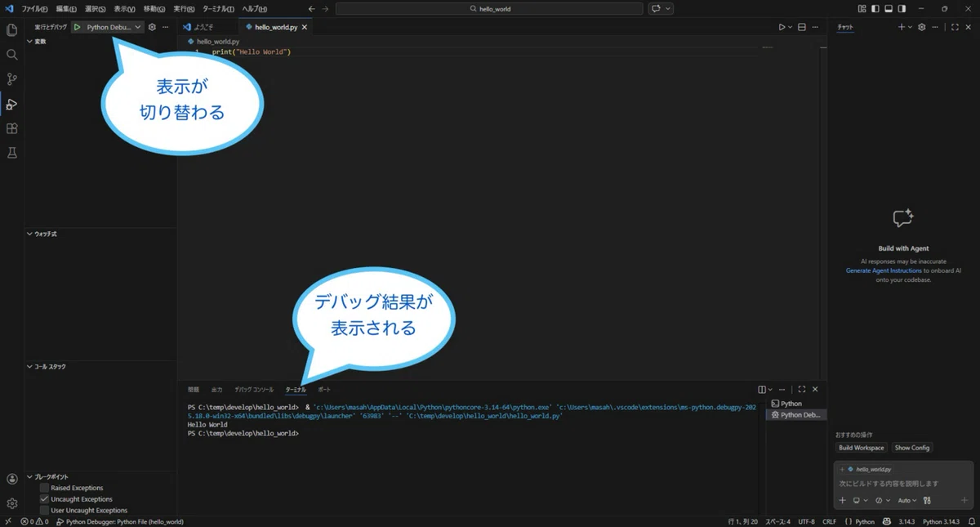The image size is (980, 527).
Task: Switch to the 問題 panel tab
Action: (194, 390)
